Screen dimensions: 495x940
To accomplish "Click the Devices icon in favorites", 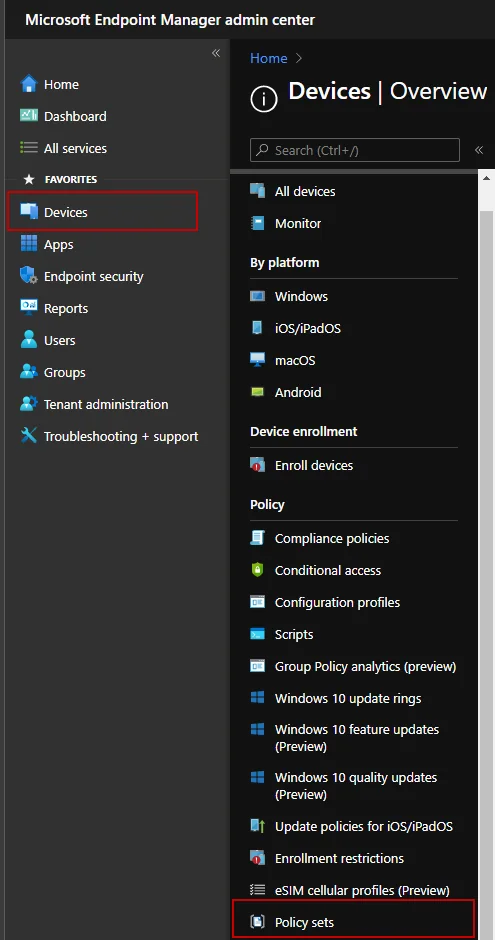I will (29, 212).
